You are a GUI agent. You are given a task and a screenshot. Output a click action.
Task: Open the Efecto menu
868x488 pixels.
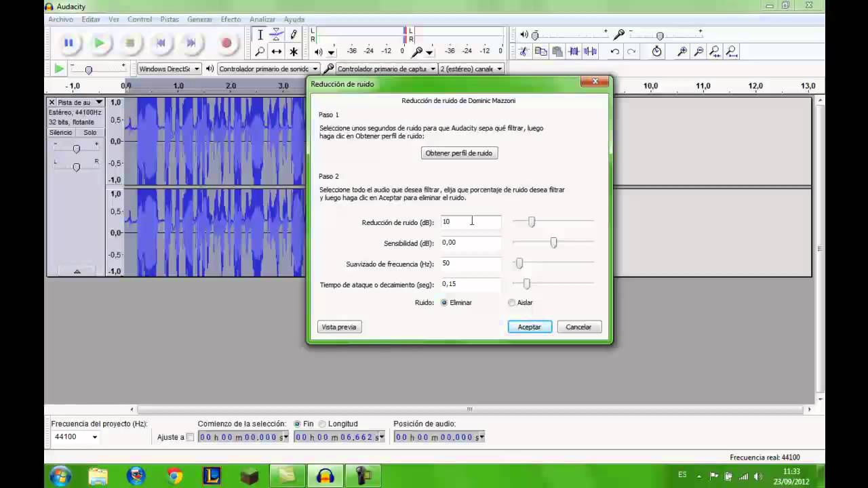pos(231,20)
